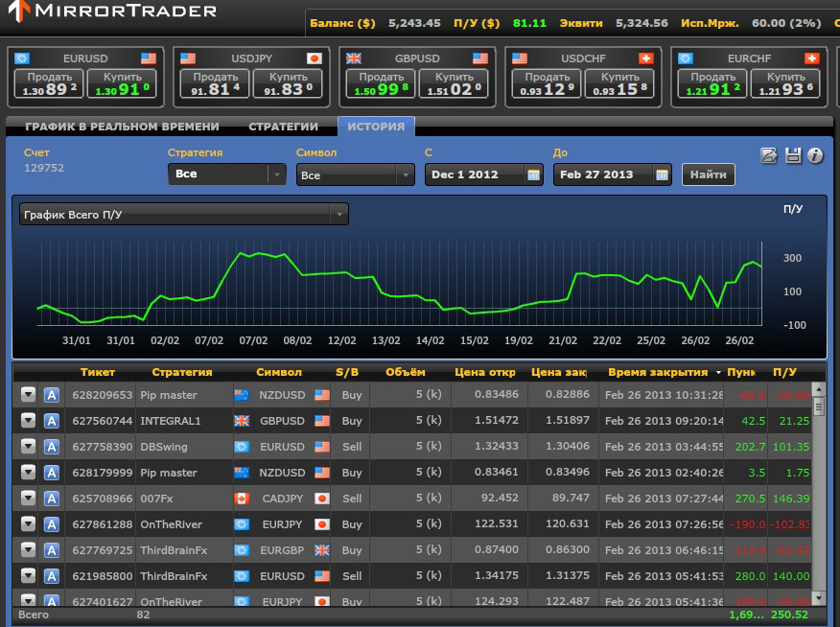Click Продать on GBPUSD
The height and width of the screenshot is (627, 840).
click(382, 83)
